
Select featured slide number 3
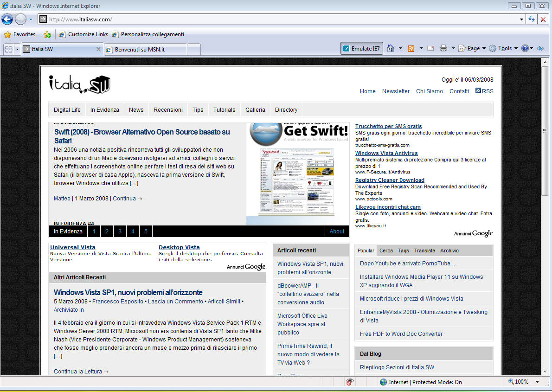click(120, 231)
